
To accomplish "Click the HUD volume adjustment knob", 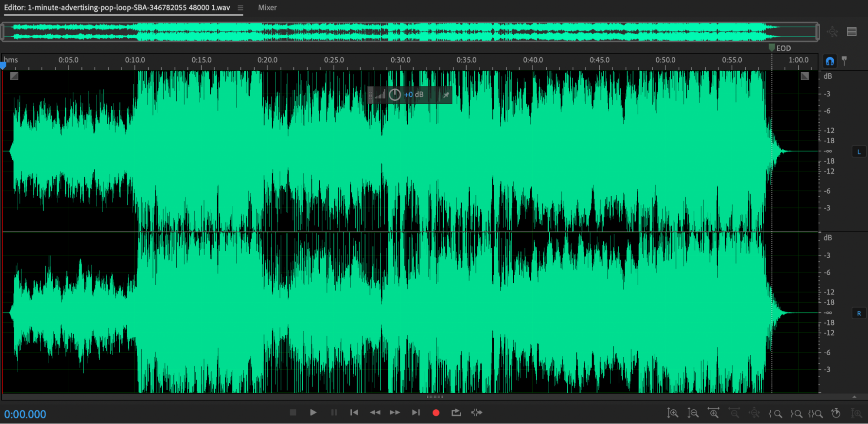I will coord(395,95).
